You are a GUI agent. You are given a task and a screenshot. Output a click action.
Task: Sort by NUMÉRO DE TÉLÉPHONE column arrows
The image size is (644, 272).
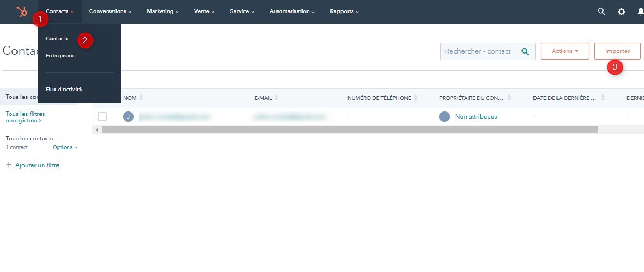(x=416, y=98)
